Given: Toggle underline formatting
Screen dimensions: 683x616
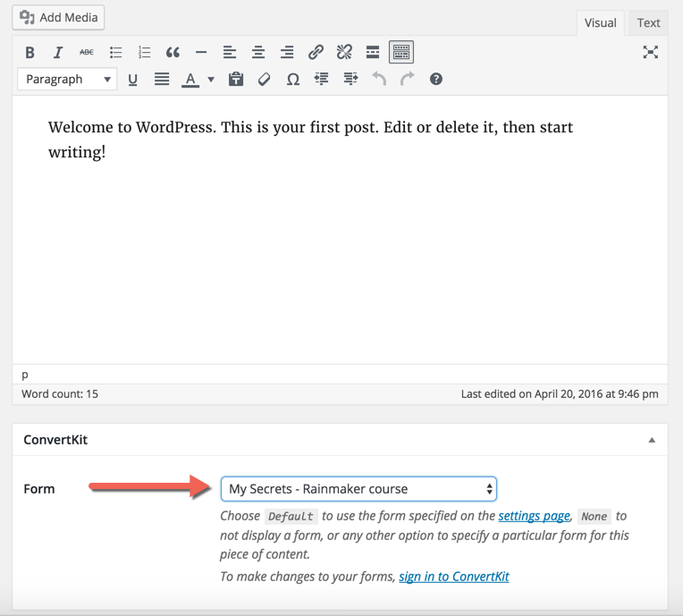Looking at the screenshot, I should point(133,80).
